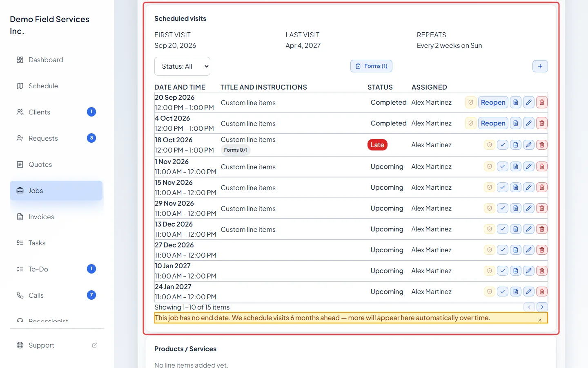Open the Forms (1) button
Image resolution: width=588 pixels, height=368 pixels.
[371, 66]
